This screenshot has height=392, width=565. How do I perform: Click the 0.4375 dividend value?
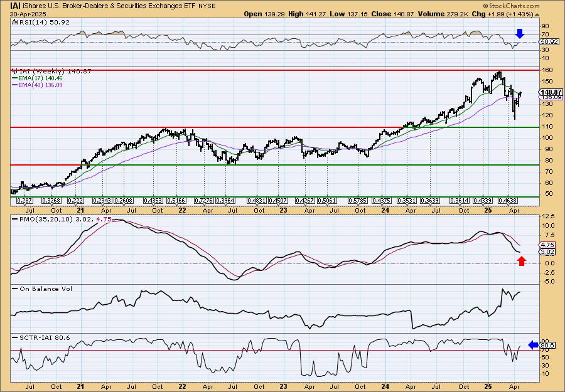pos(382,200)
